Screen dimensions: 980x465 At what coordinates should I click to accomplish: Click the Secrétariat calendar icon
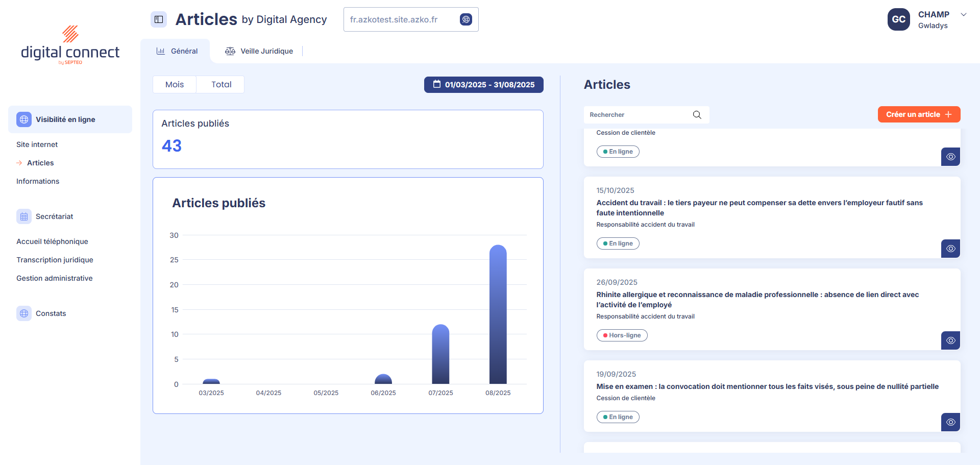click(x=24, y=216)
